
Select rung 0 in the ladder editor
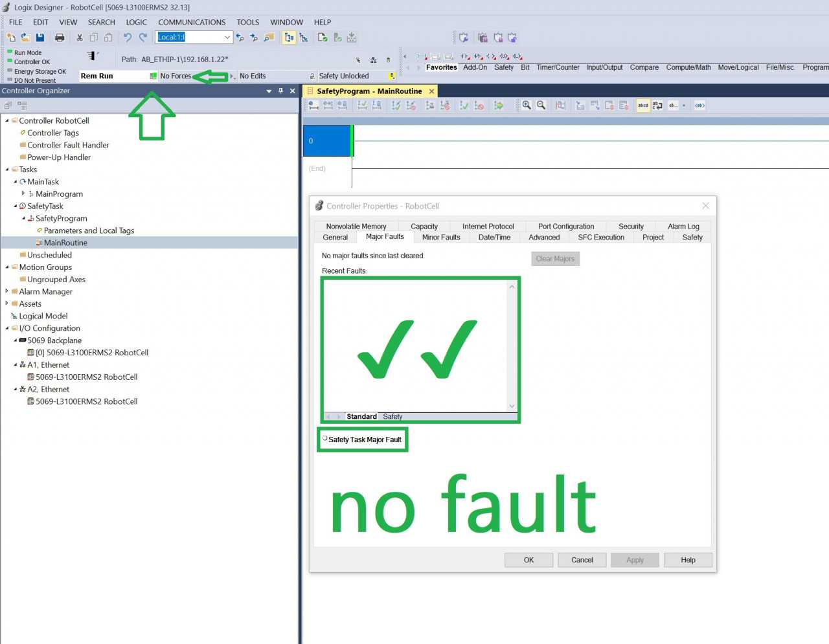pos(327,141)
